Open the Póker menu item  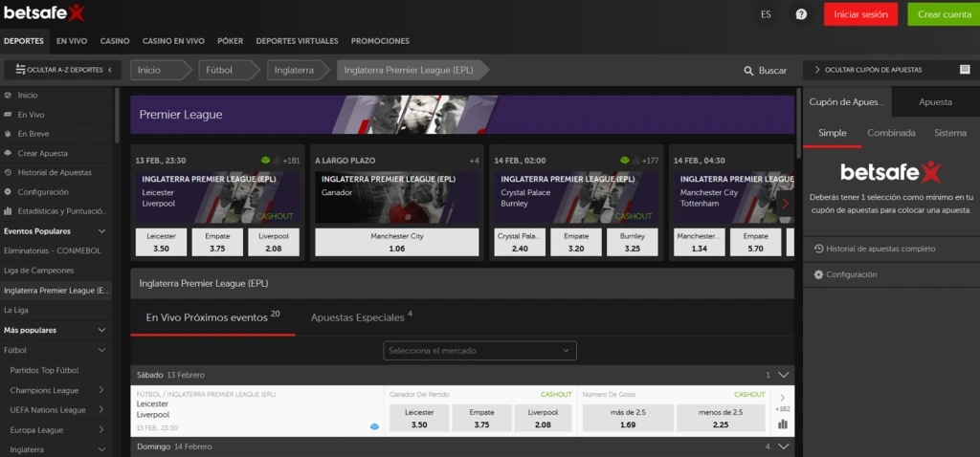click(x=230, y=41)
